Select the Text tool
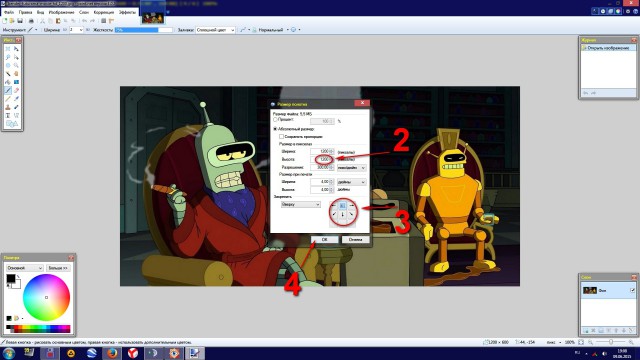The image size is (640, 360). [8, 116]
